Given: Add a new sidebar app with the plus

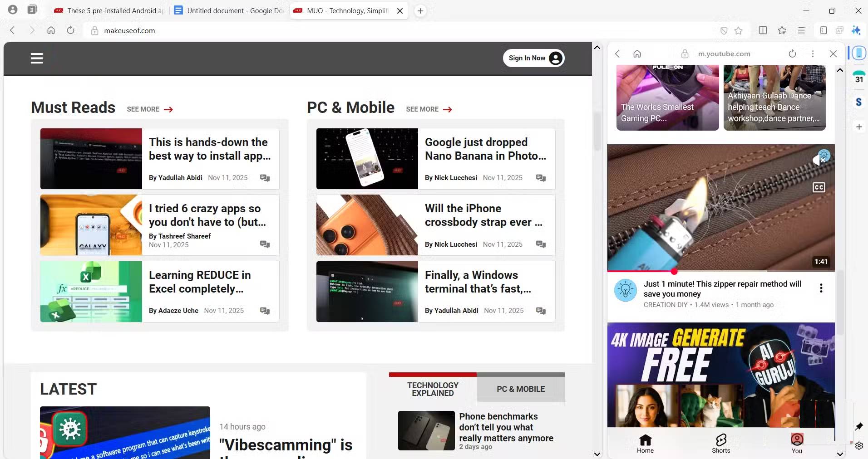Looking at the screenshot, I should click(859, 127).
